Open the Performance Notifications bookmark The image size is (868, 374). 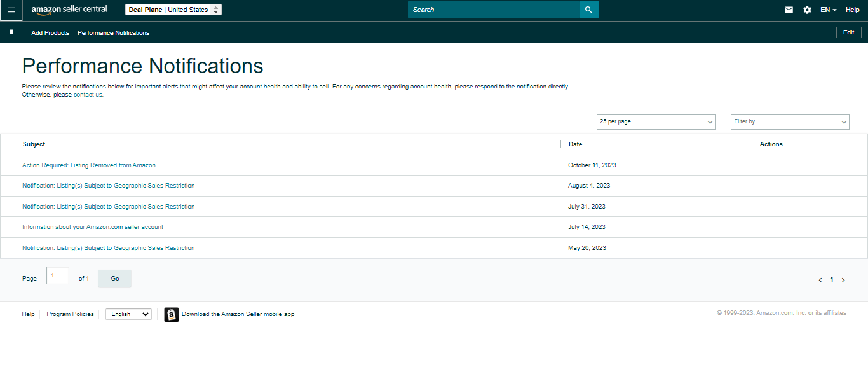[x=113, y=33]
